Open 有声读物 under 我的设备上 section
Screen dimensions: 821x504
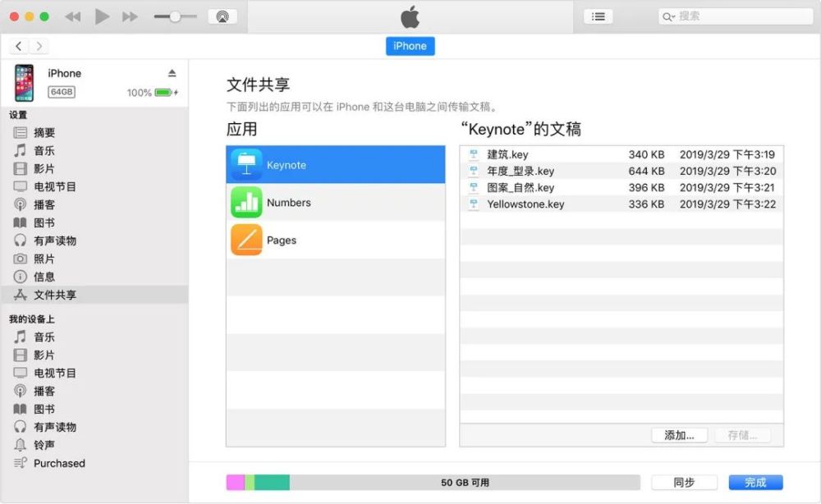(94, 427)
